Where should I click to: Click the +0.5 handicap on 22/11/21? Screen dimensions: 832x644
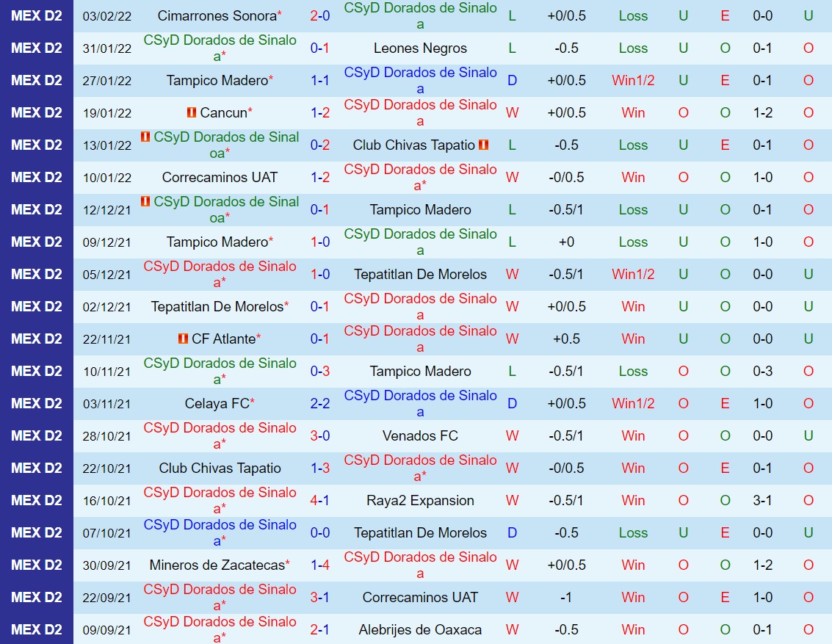[x=567, y=339]
